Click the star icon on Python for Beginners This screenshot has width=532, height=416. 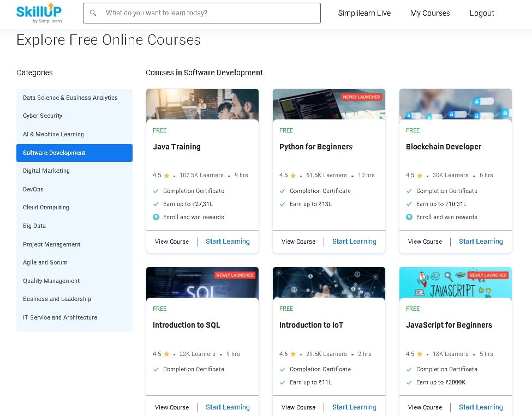(x=293, y=175)
